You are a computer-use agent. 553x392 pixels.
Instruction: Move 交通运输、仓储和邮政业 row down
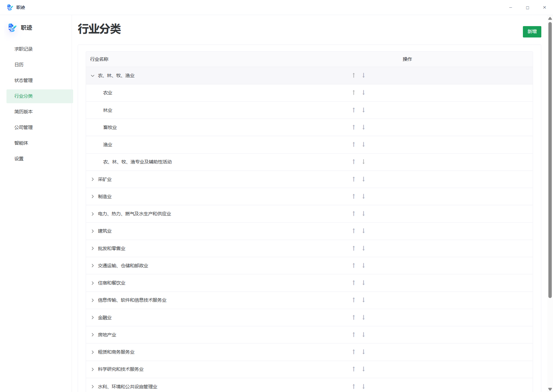point(363,266)
